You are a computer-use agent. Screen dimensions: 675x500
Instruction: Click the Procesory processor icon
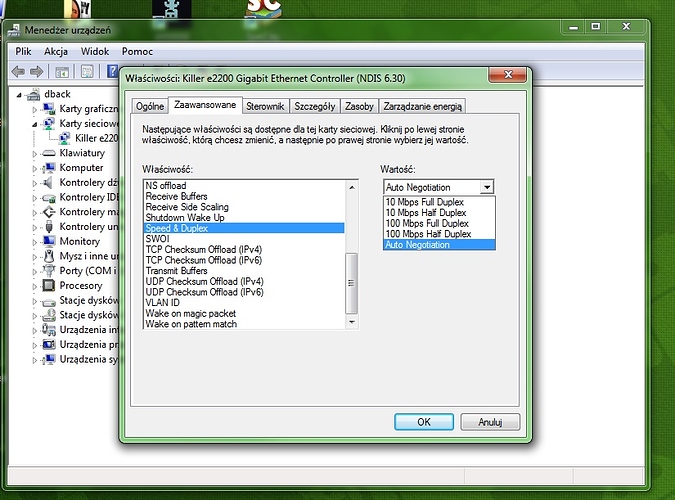click(x=49, y=286)
